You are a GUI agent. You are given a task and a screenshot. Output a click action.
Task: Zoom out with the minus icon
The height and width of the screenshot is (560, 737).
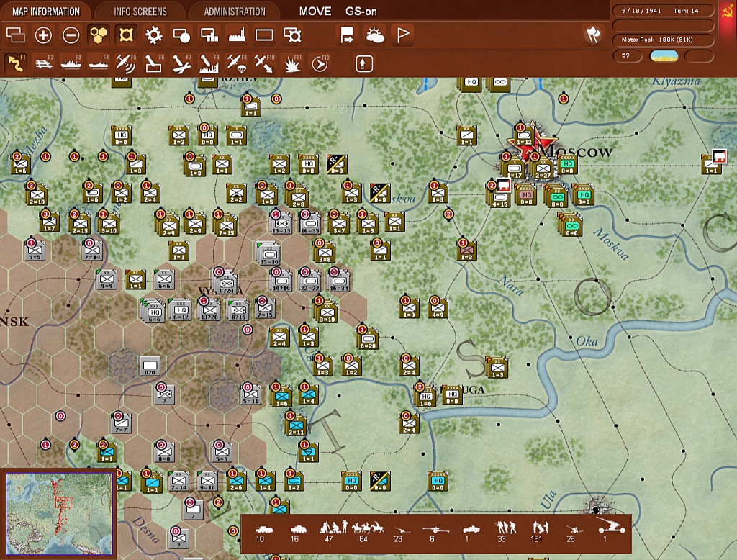[71, 35]
